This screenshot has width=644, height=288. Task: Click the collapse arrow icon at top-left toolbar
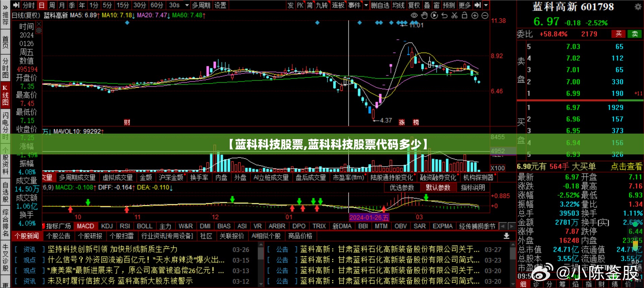pos(15,5)
